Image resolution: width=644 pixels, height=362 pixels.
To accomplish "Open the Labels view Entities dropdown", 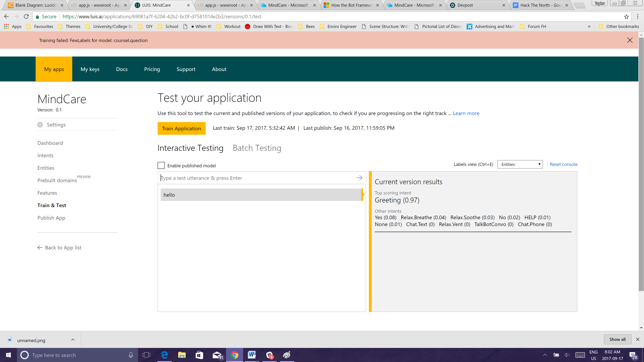I will click(520, 164).
